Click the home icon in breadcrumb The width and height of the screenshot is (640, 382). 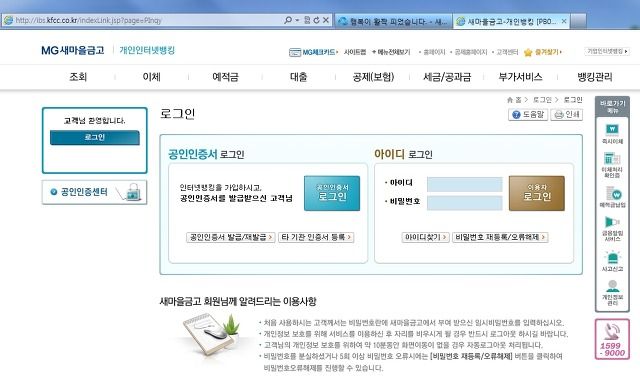510,100
